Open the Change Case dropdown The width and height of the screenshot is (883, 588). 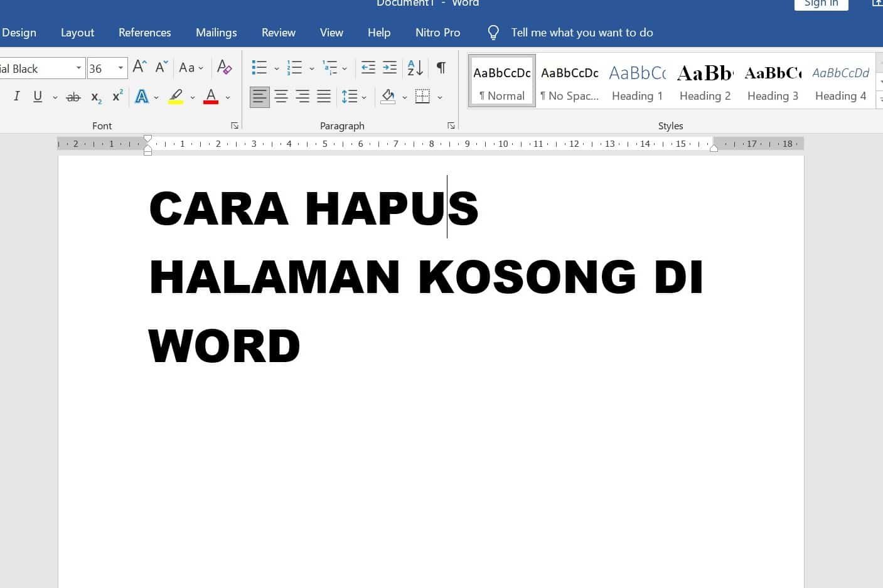coord(191,68)
